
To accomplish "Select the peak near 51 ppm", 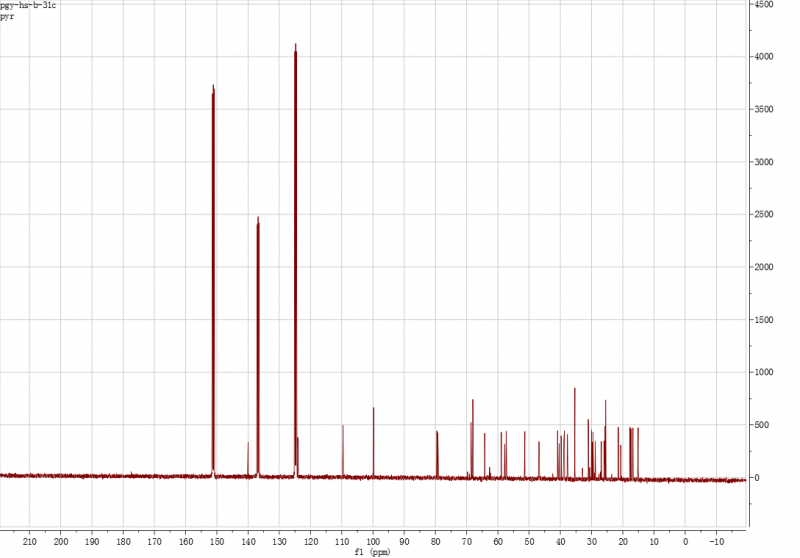I will click(524, 454).
